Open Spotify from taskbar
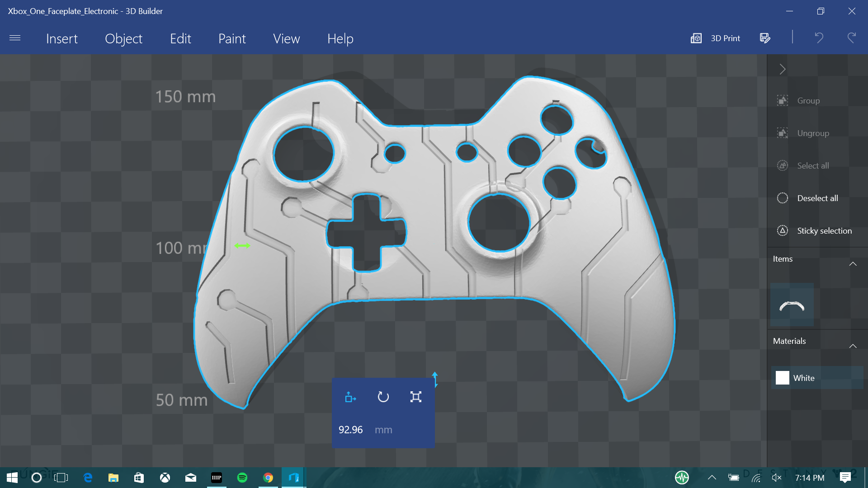The width and height of the screenshot is (868, 488). pos(242,478)
